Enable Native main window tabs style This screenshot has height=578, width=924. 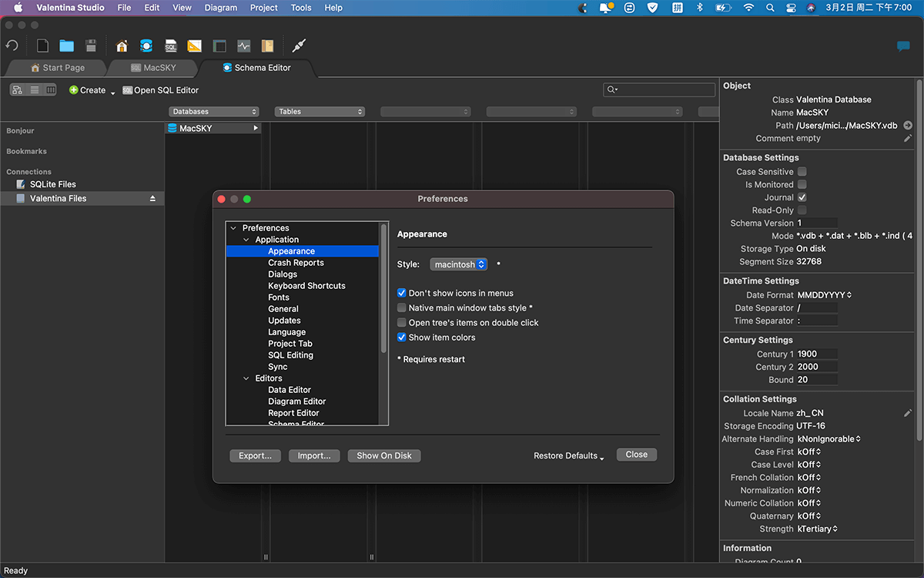point(402,308)
